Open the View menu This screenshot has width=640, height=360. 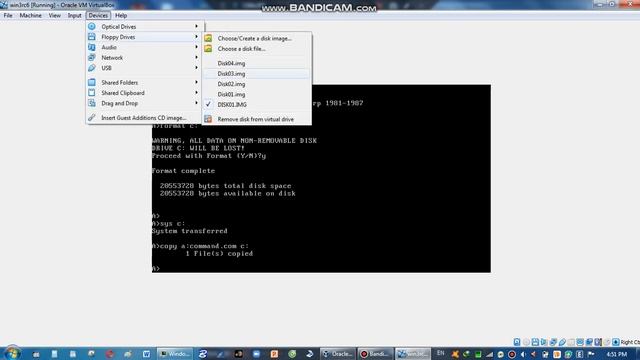[x=54, y=16]
